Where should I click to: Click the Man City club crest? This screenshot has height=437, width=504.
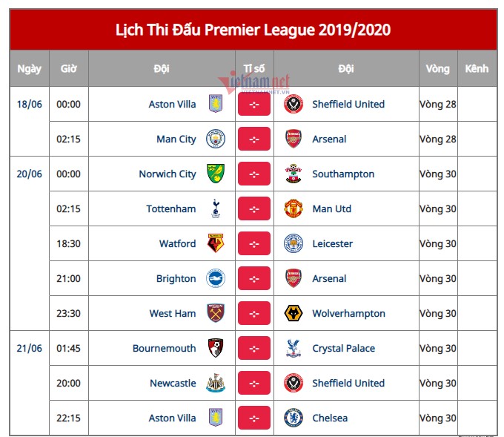pos(215,139)
